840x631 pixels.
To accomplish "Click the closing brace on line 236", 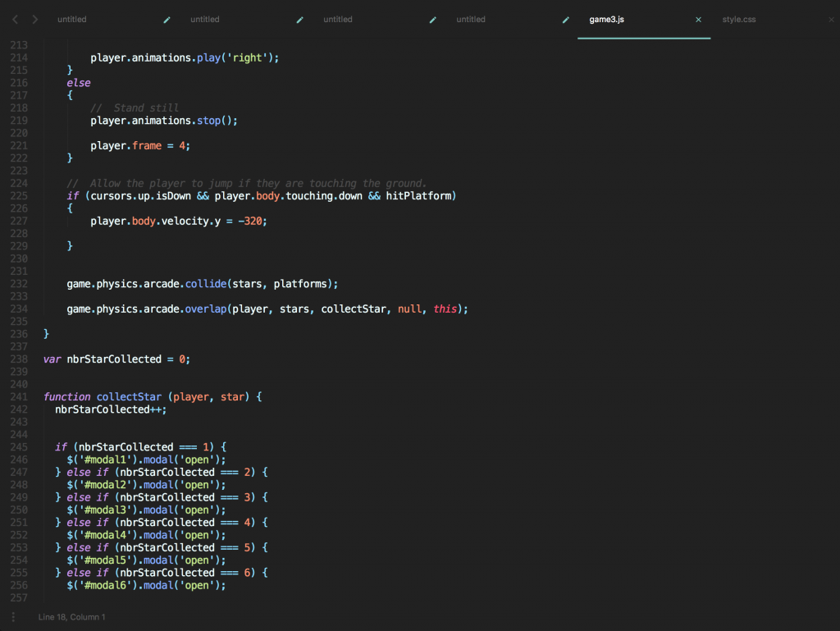I will click(46, 334).
